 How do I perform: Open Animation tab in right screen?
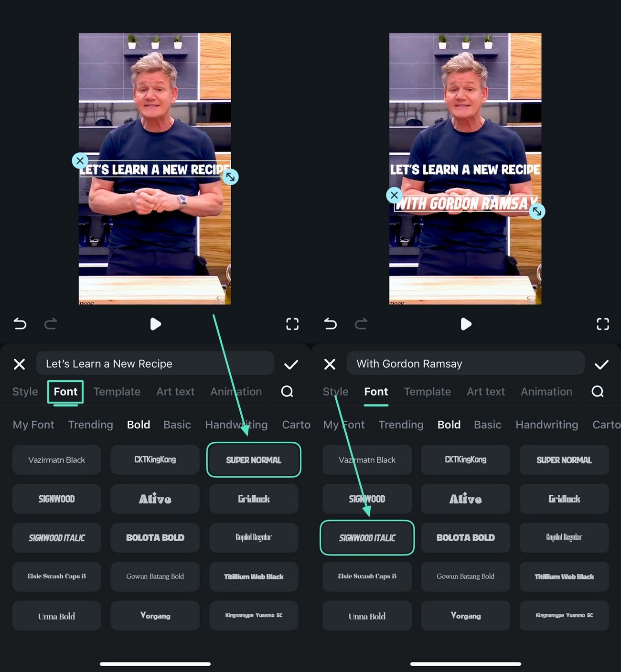(x=546, y=392)
